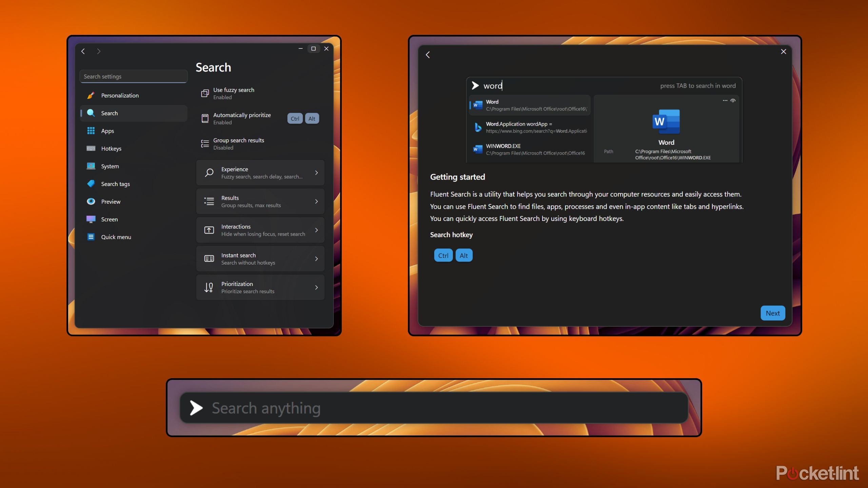The width and height of the screenshot is (868, 488).
Task: Click the Apps grid icon
Action: click(x=91, y=131)
